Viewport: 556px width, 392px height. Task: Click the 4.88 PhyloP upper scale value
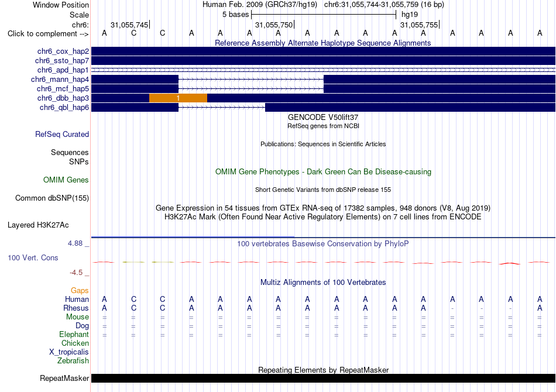pos(75,243)
